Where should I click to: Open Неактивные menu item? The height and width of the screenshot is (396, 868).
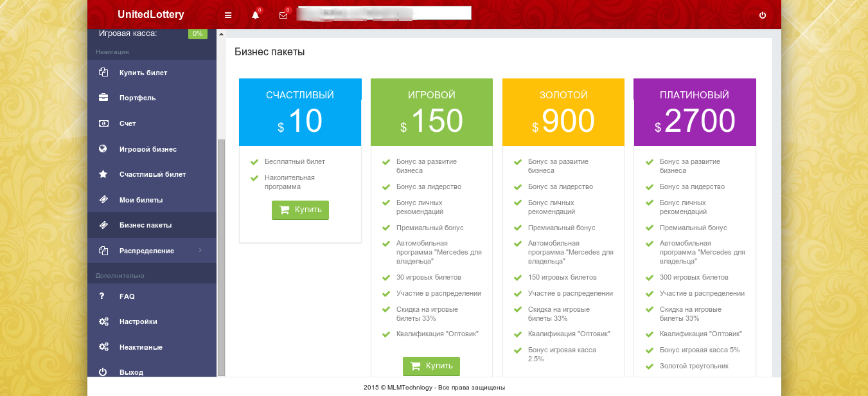click(x=152, y=347)
